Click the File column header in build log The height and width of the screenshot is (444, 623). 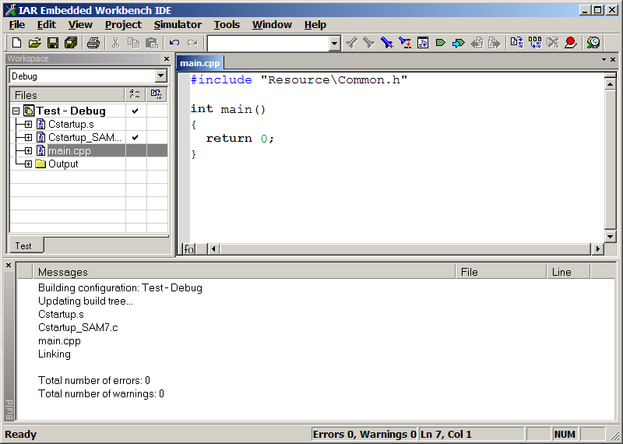click(x=501, y=272)
